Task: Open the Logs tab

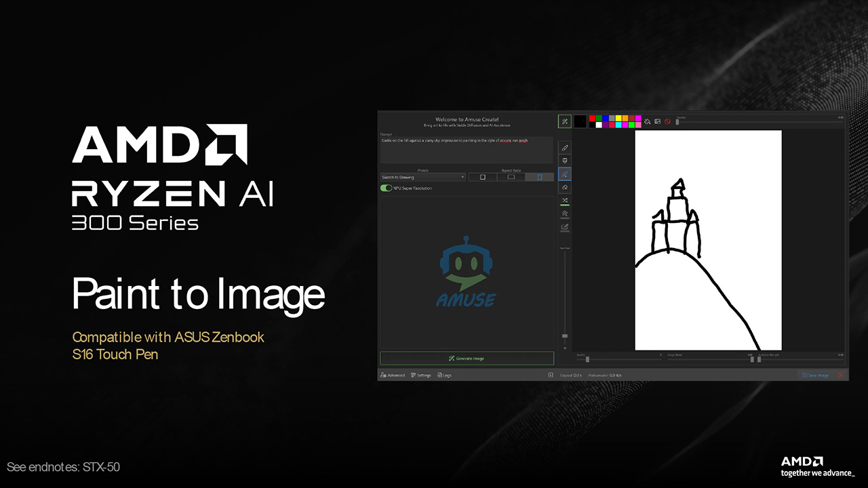Action: pos(444,375)
